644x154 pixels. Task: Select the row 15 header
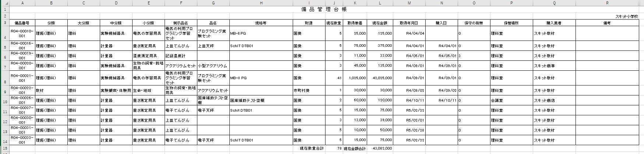[x=5, y=148]
